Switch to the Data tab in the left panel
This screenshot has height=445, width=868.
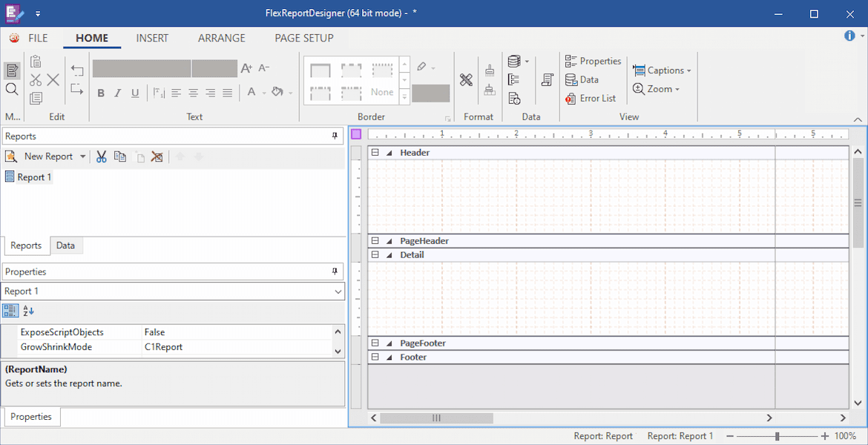[x=65, y=245]
